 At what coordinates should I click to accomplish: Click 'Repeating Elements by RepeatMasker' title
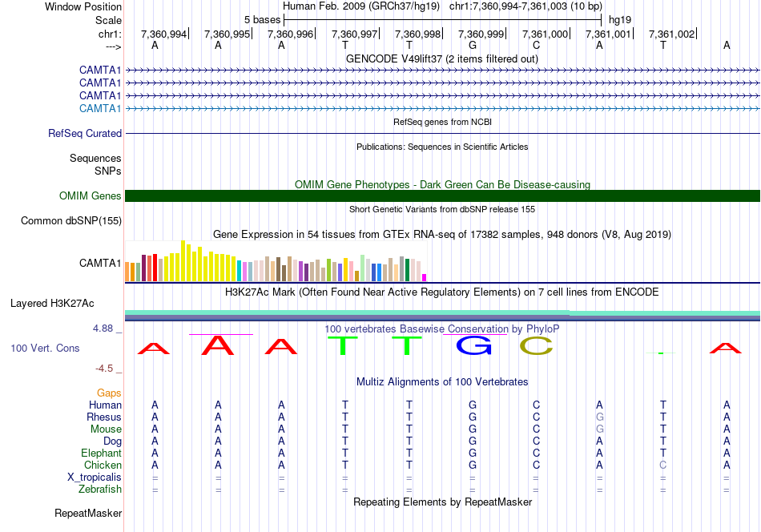(442, 502)
